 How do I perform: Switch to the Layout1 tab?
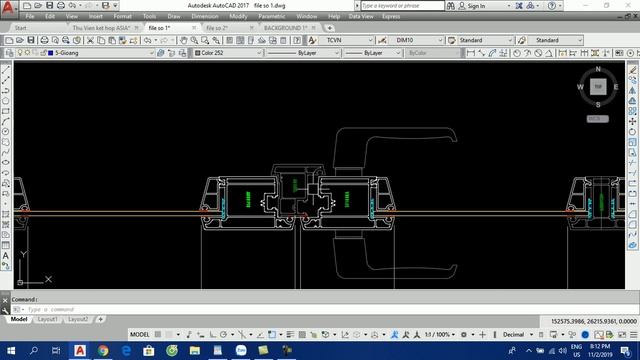coord(47,319)
